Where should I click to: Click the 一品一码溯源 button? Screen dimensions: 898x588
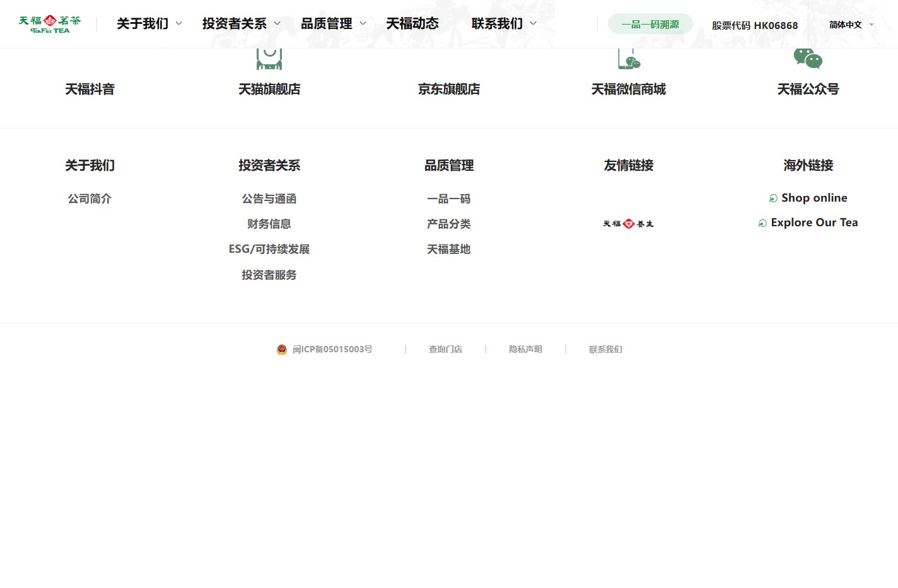(650, 24)
